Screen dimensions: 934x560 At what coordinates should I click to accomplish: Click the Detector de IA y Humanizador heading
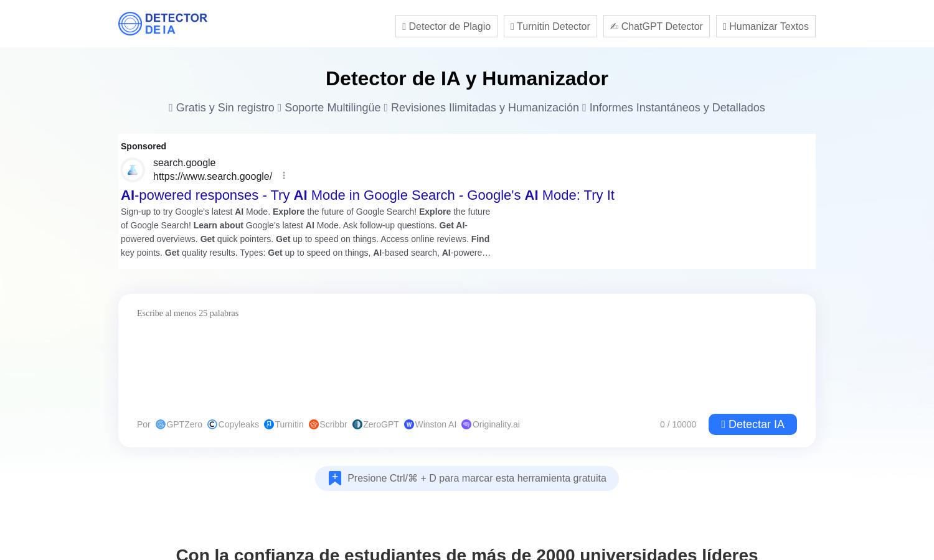pos(467,78)
